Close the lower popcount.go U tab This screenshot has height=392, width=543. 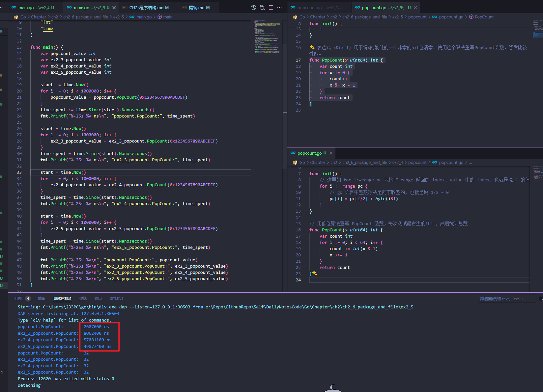point(331,153)
